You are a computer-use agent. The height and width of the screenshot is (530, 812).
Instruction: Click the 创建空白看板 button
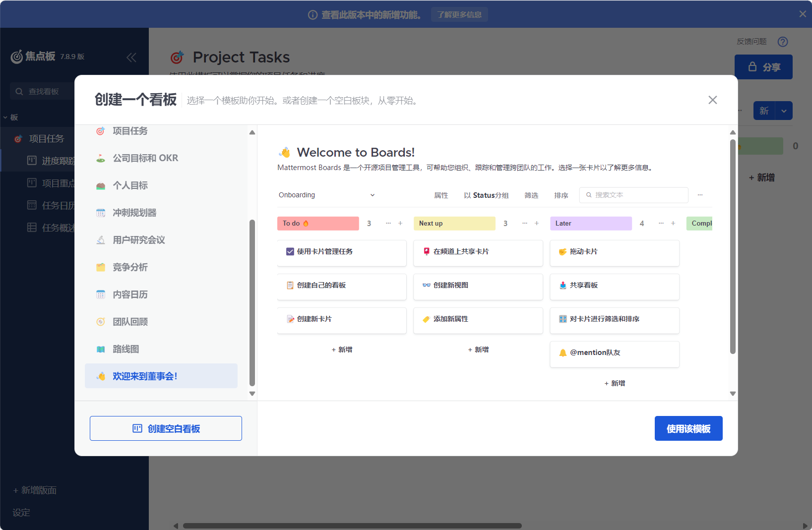pos(166,428)
